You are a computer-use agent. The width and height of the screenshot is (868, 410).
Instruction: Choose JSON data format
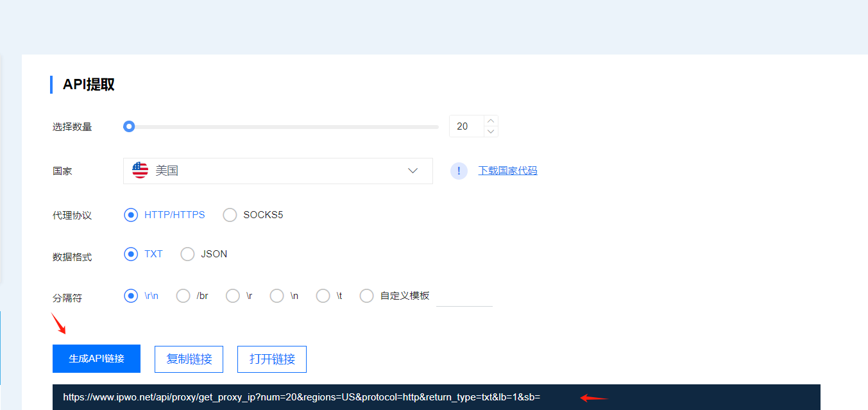(x=187, y=254)
